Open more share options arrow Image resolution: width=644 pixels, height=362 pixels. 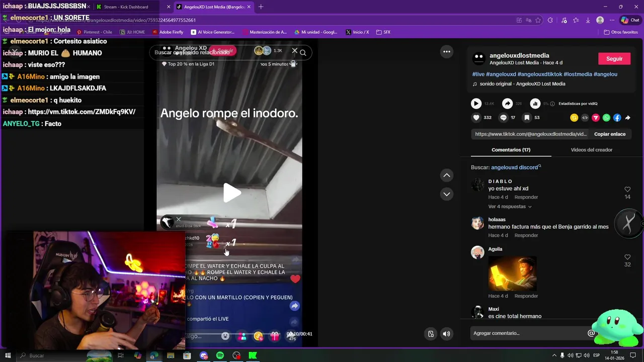628,118
